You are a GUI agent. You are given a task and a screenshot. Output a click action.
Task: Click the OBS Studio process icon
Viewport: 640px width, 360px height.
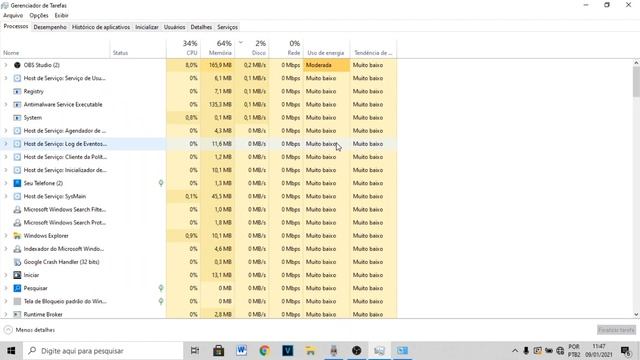[17, 65]
